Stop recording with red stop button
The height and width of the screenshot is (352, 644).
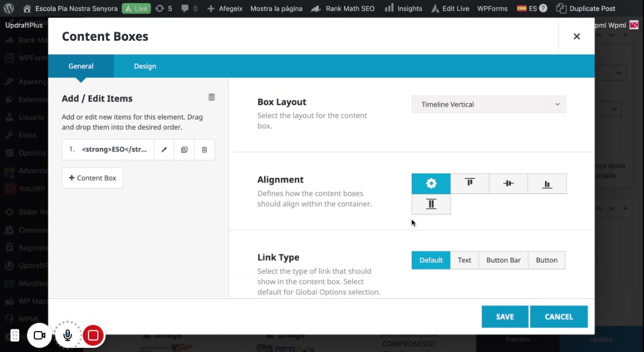[93, 335]
